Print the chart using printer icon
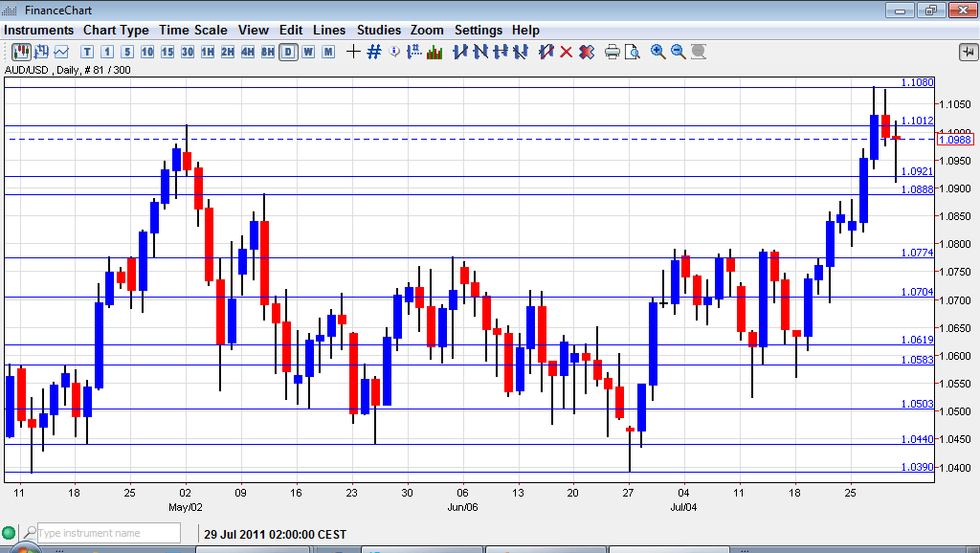Viewport: 980px width, 553px height. [x=612, y=52]
